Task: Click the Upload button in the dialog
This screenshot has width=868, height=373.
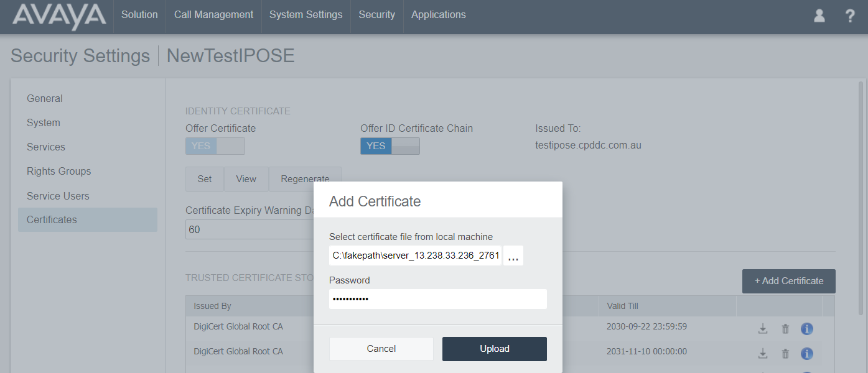Action: click(495, 349)
